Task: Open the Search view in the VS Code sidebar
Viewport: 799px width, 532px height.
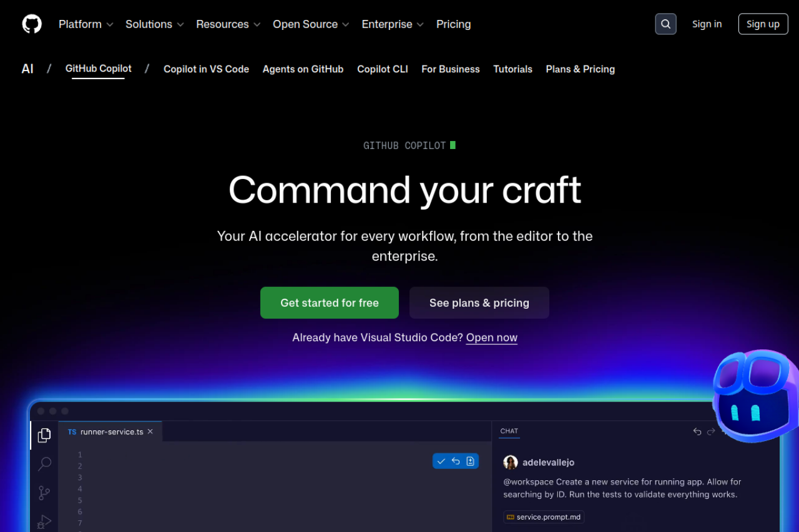Action: (x=44, y=464)
